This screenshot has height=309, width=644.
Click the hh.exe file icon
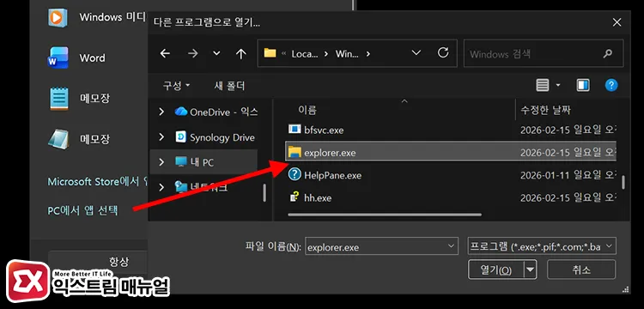point(295,197)
